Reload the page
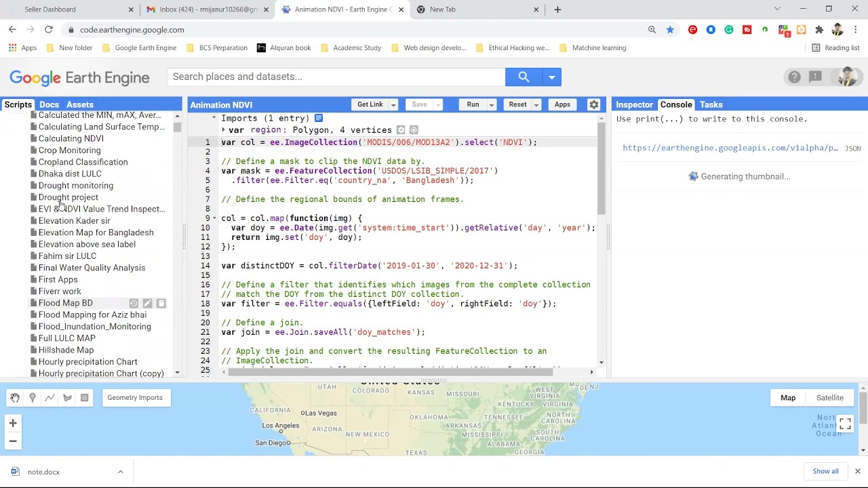The height and width of the screenshot is (488, 868). [x=49, y=30]
